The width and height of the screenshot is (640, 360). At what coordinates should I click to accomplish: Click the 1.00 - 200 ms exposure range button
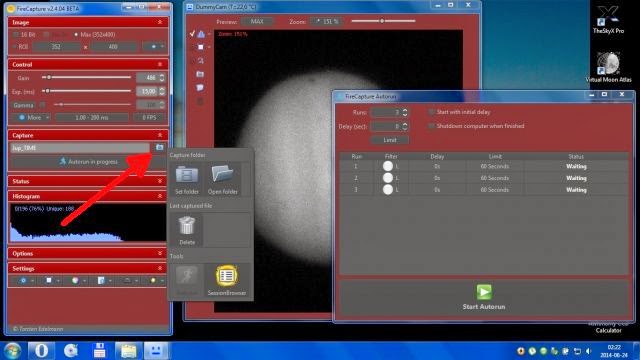pos(92,118)
